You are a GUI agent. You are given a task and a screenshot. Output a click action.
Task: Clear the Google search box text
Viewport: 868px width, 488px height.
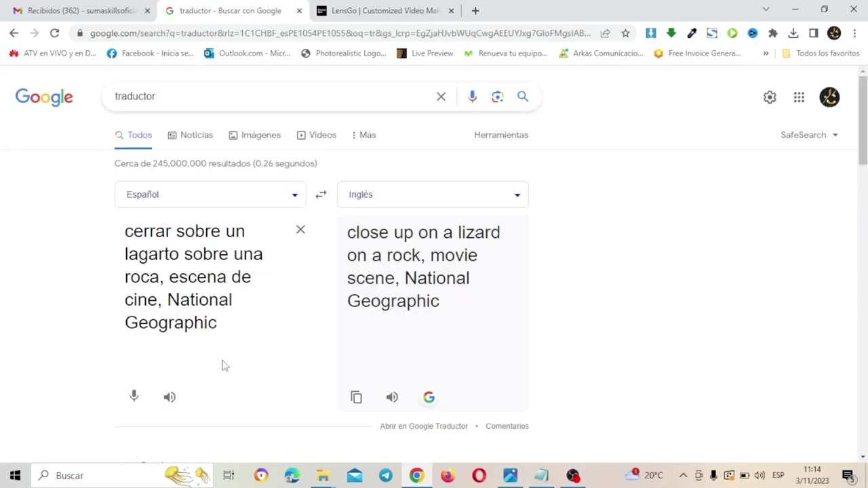pos(441,97)
